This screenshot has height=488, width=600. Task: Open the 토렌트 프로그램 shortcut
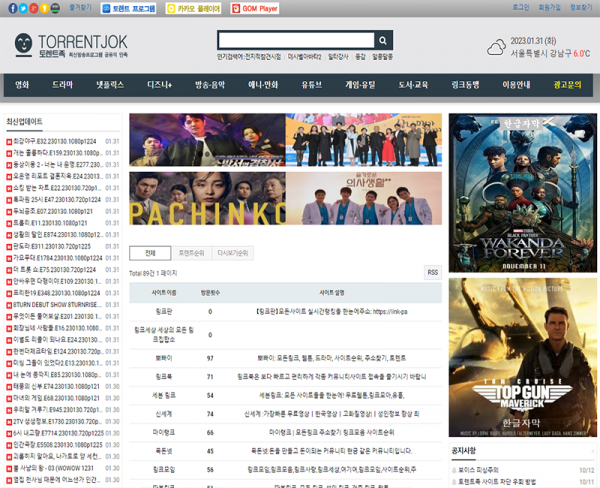coord(129,8)
